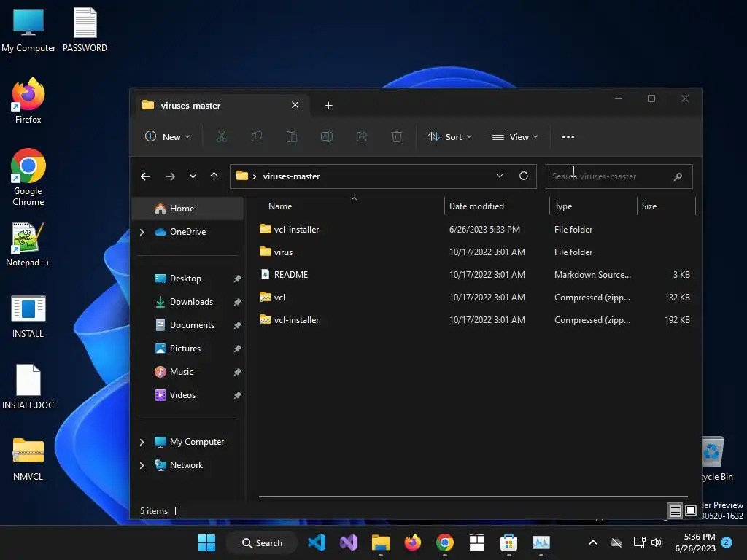Click clock showing 5:36 PM
The height and width of the screenshot is (560, 747).
(x=694, y=542)
